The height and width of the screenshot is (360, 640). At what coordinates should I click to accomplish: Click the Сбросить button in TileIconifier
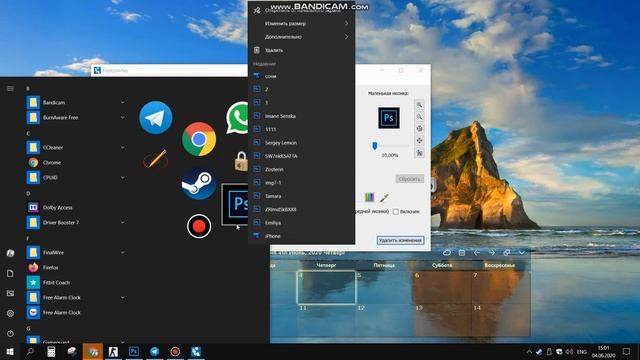coord(409,179)
